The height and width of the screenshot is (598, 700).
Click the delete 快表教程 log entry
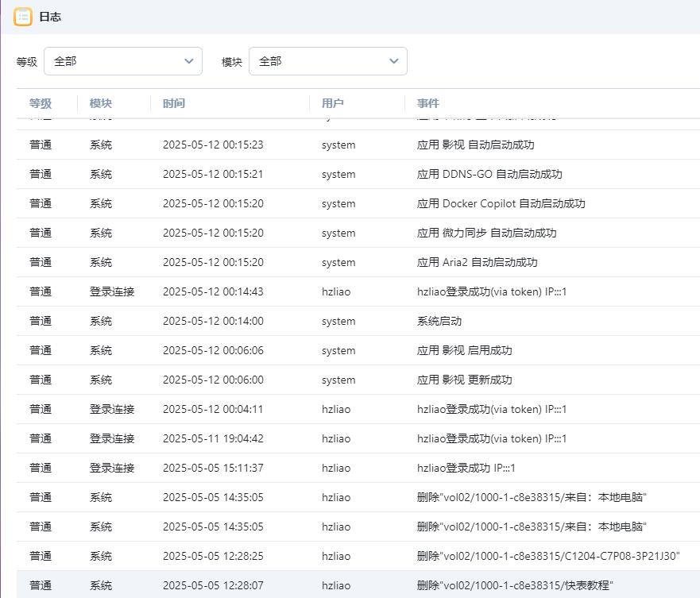515,586
